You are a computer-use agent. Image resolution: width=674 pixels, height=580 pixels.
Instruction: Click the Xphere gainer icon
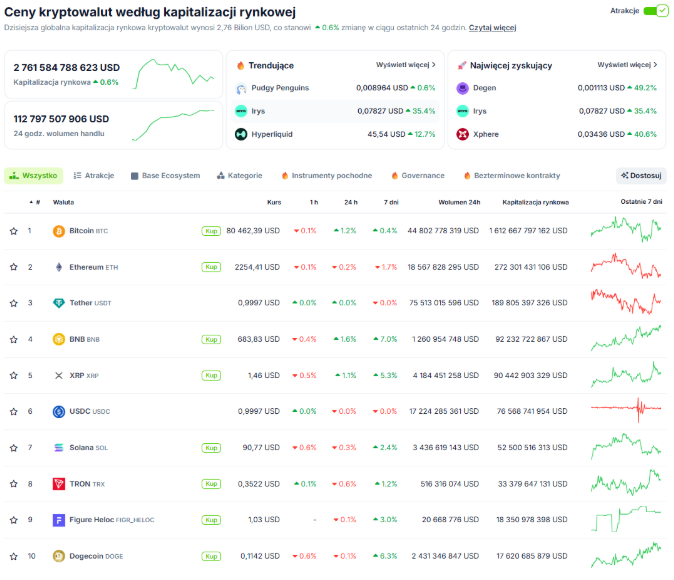pyautogui.click(x=463, y=134)
